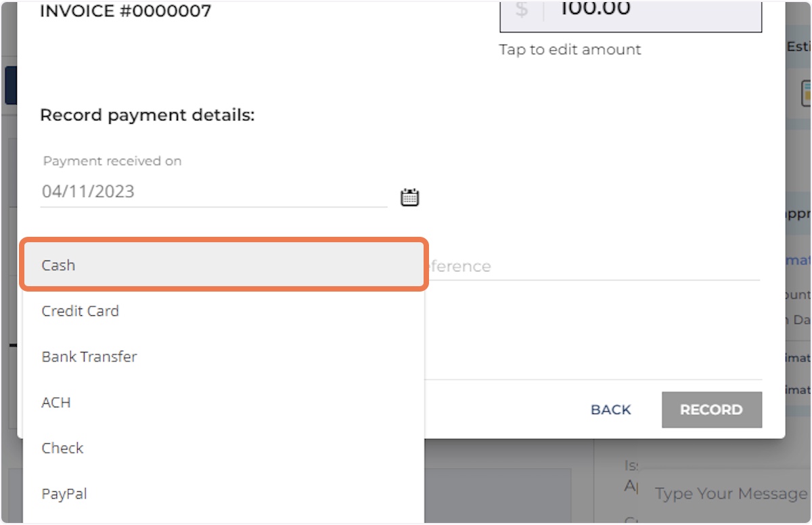The height and width of the screenshot is (525, 812).
Task: Open the calendar date picker icon
Action: [410, 198]
